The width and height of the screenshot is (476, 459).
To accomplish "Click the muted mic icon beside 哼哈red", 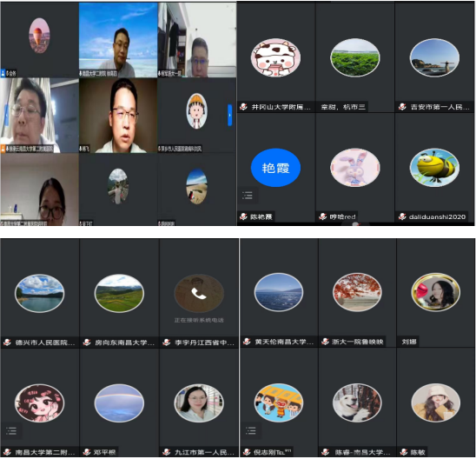I will pyautogui.click(x=323, y=216).
